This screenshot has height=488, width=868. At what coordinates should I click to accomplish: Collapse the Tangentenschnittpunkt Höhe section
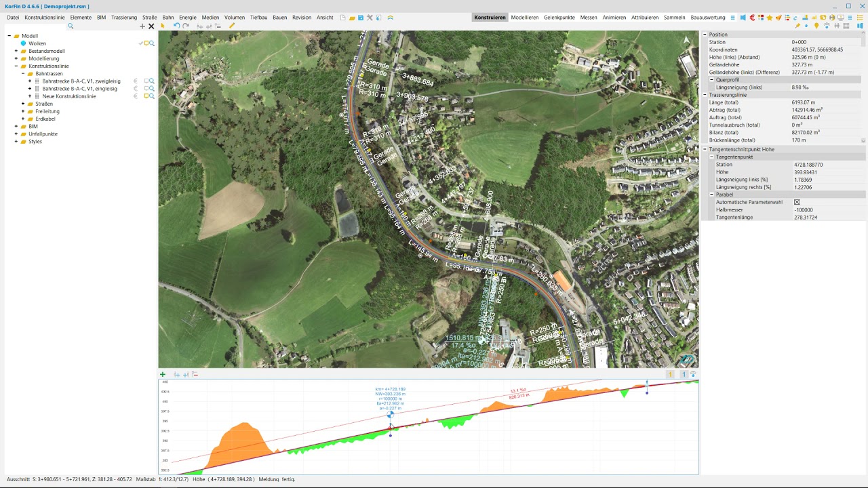click(705, 149)
